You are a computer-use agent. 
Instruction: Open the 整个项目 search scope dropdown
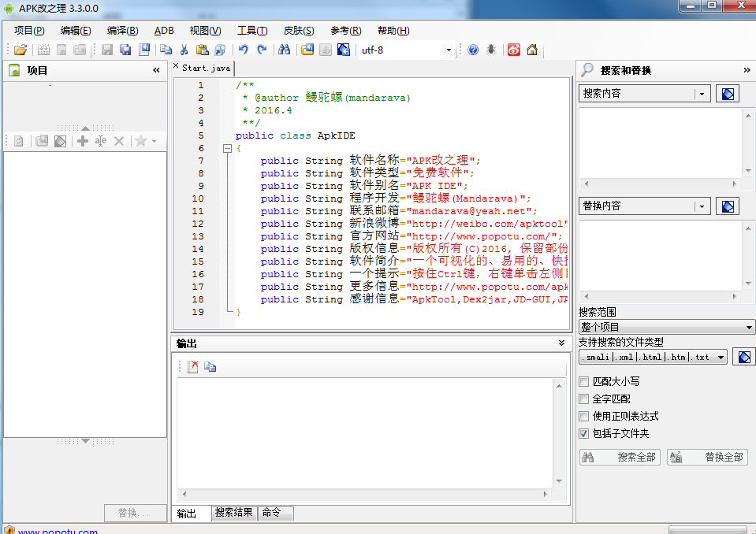(x=667, y=327)
